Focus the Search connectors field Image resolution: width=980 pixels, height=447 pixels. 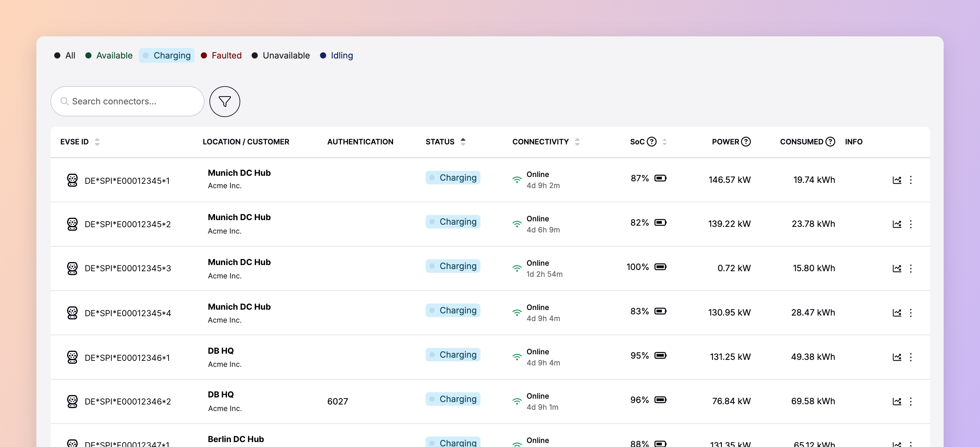(128, 101)
